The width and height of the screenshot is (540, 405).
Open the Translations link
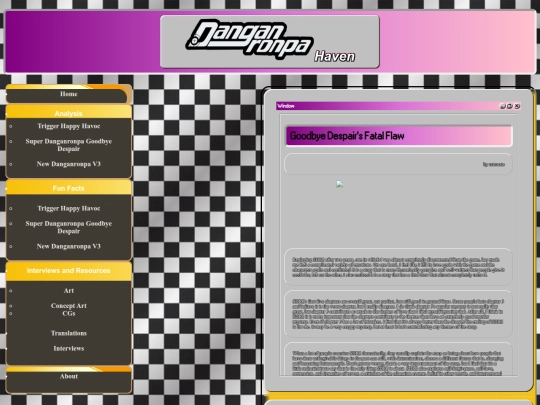point(69,333)
